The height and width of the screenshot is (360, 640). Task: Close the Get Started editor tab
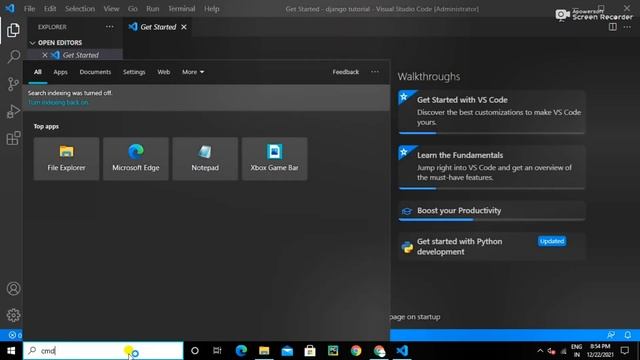coord(184,27)
